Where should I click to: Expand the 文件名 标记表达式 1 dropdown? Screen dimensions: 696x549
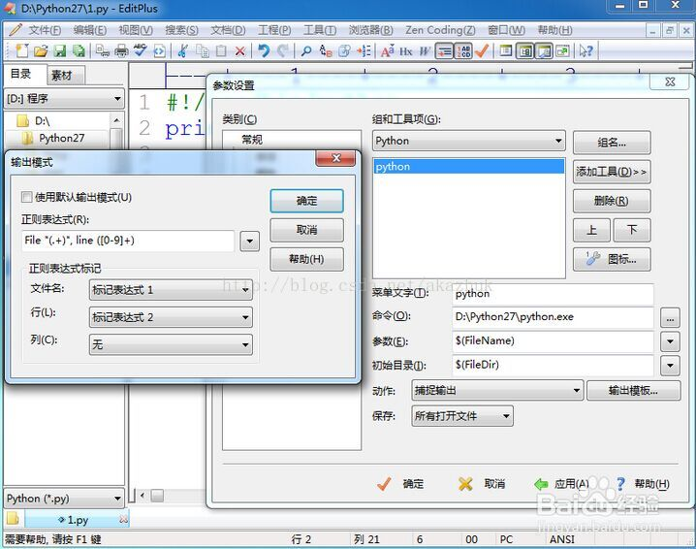[171, 290]
